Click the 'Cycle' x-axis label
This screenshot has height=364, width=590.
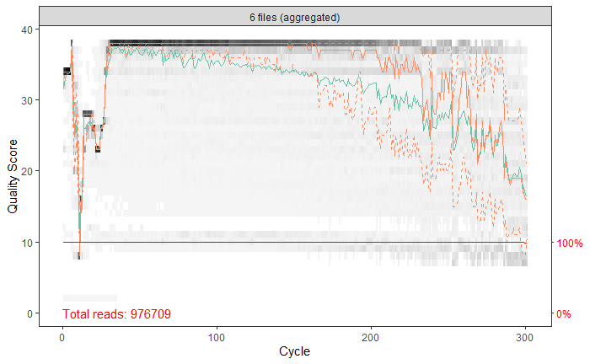pyautogui.click(x=295, y=351)
